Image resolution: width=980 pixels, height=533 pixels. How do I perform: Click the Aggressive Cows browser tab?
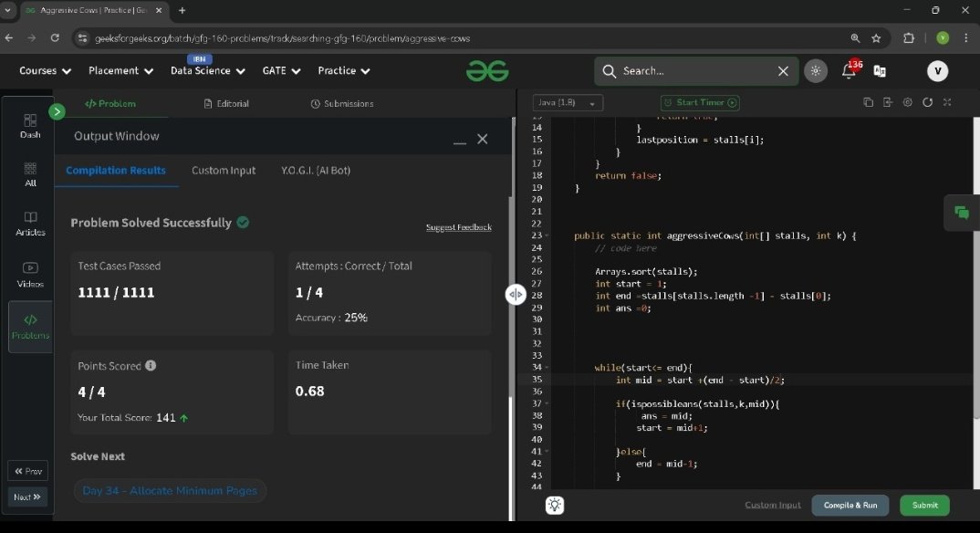point(94,11)
